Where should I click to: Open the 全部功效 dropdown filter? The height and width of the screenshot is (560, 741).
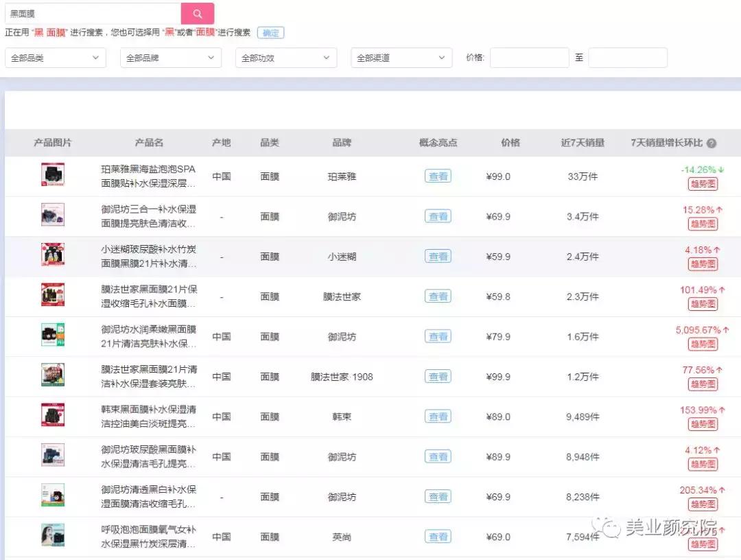pos(286,58)
